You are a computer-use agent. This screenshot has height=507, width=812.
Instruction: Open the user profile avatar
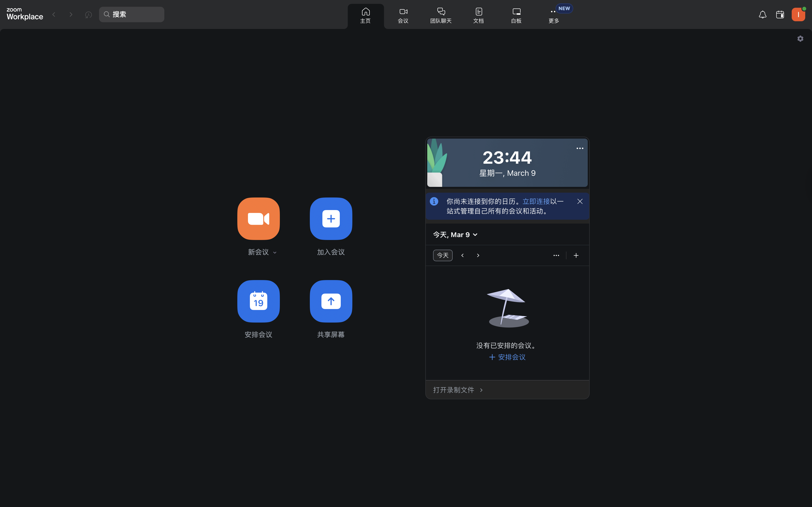click(798, 14)
